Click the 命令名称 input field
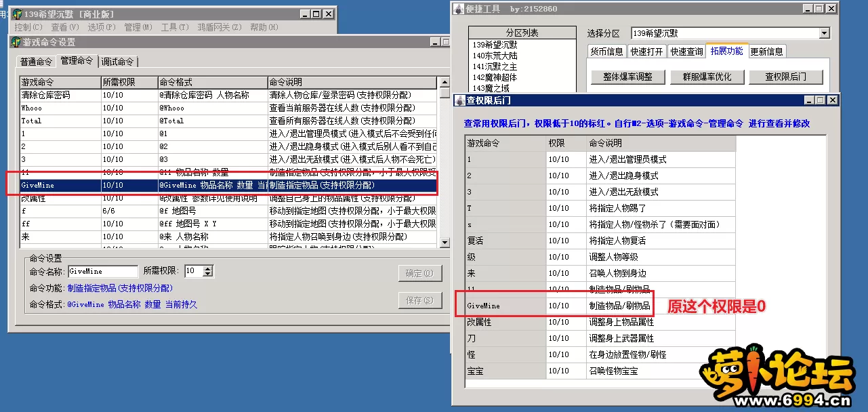The image size is (868, 412). [103, 271]
